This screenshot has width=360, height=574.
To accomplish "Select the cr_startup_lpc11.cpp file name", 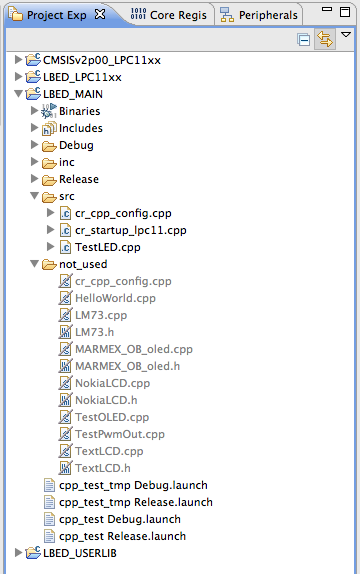I will [131, 230].
